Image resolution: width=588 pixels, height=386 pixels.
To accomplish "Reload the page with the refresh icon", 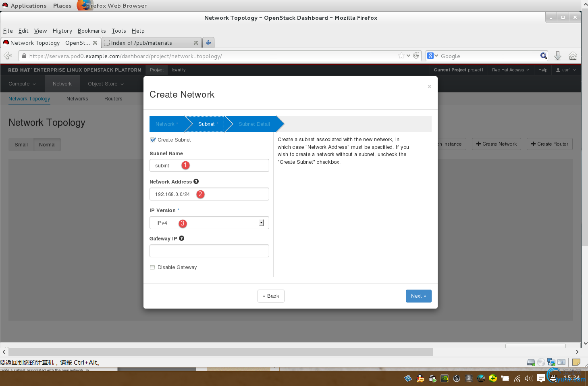I will coord(416,56).
